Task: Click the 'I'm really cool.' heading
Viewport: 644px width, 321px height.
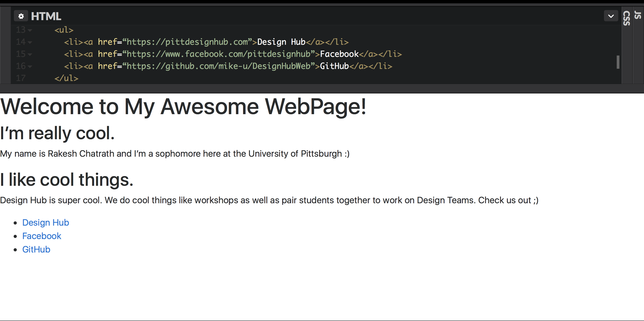Action: tap(57, 133)
